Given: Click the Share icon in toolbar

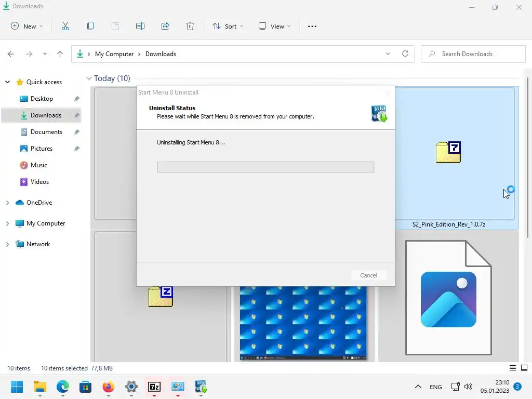Looking at the screenshot, I should 165,26.
